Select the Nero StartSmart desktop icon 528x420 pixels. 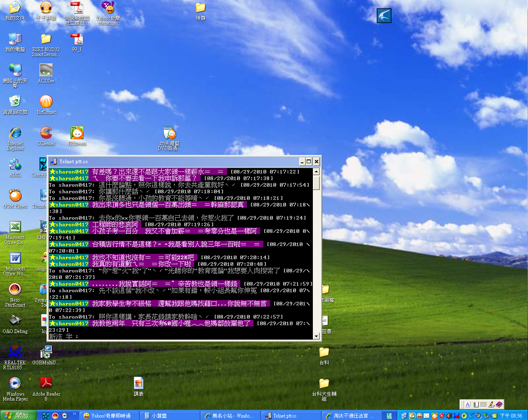coord(15,290)
